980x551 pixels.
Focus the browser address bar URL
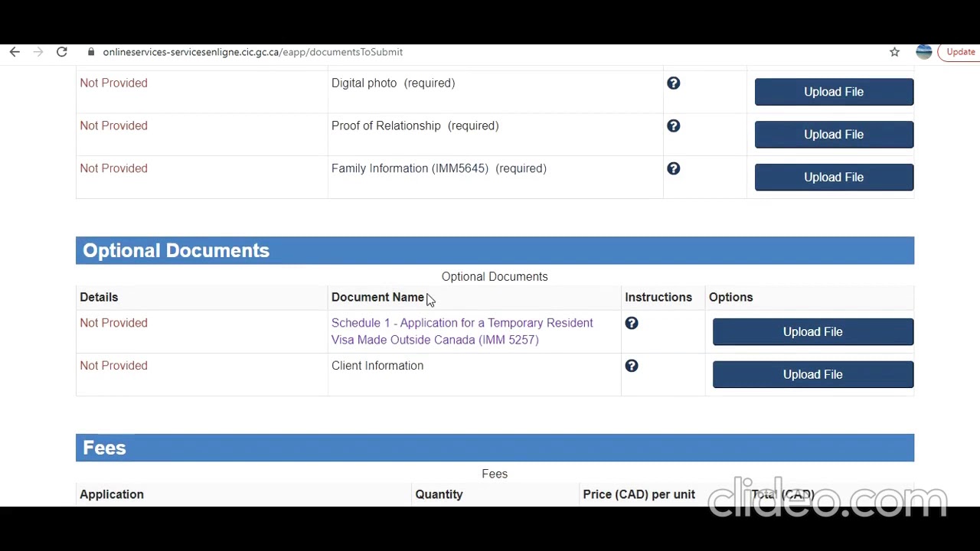[253, 52]
